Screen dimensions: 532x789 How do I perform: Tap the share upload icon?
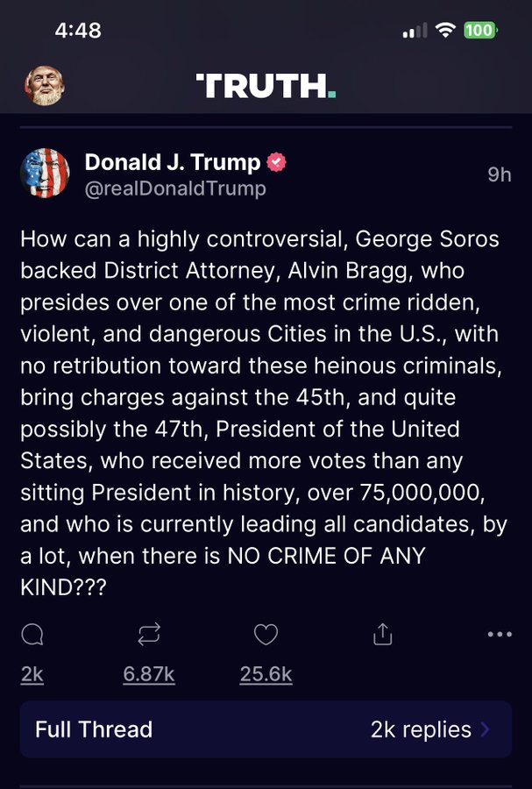(x=382, y=635)
